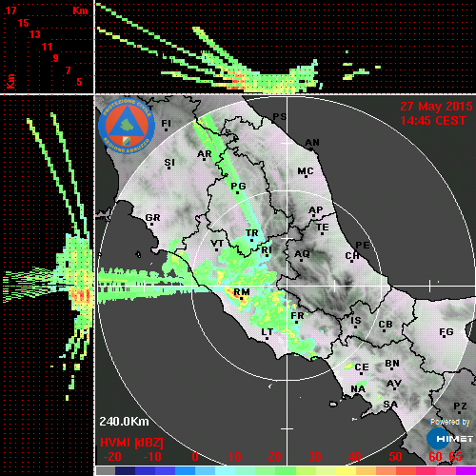Select the PG city marker
This screenshot has height=476, width=476.
pyautogui.click(x=237, y=192)
